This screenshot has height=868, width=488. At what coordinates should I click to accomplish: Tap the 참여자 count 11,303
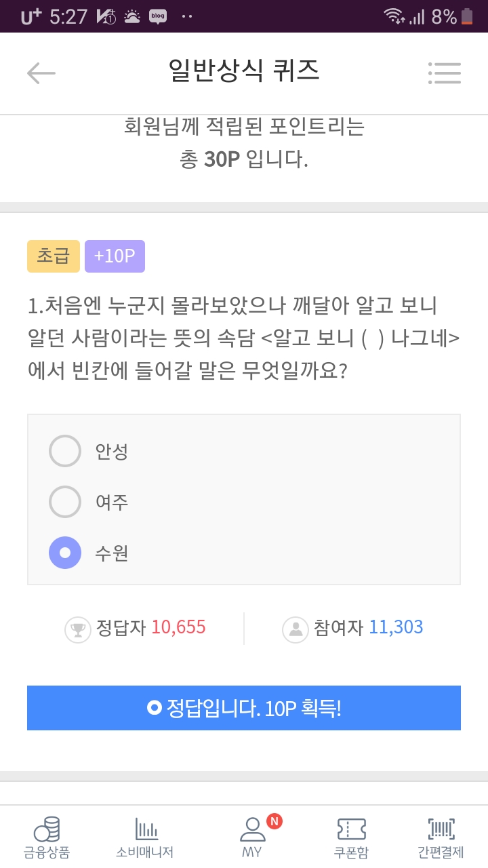pyautogui.click(x=396, y=627)
